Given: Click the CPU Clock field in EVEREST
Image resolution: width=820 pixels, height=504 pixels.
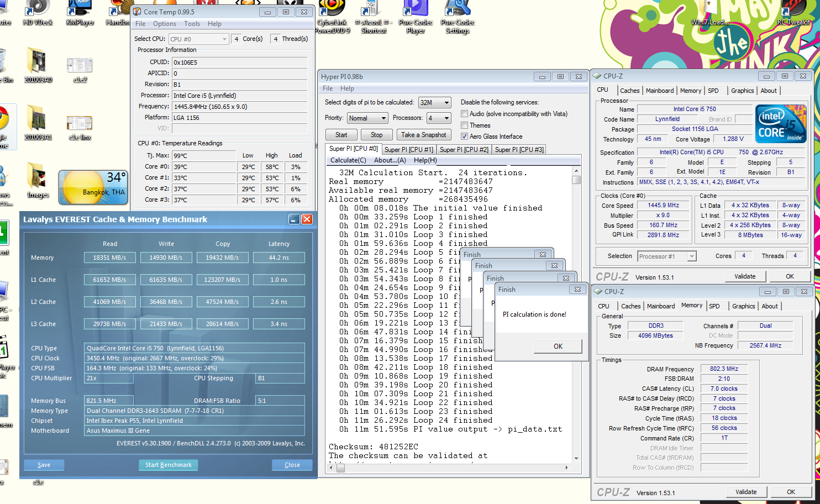Looking at the screenshot, I should (195, 358).
